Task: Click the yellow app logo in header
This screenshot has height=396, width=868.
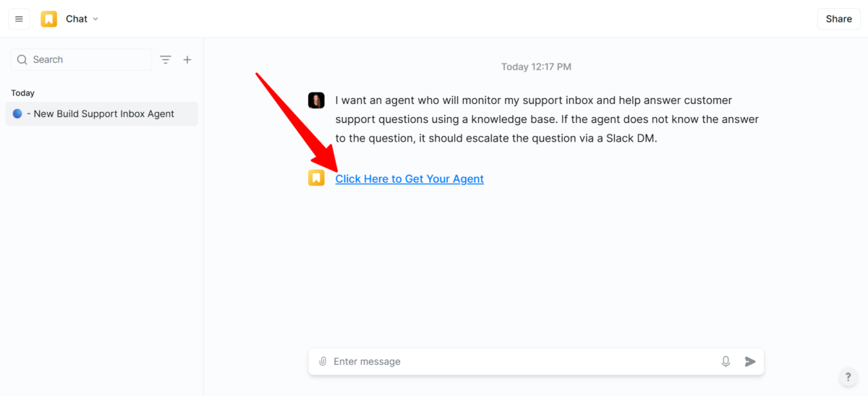Action: click(x=49, y=19)
